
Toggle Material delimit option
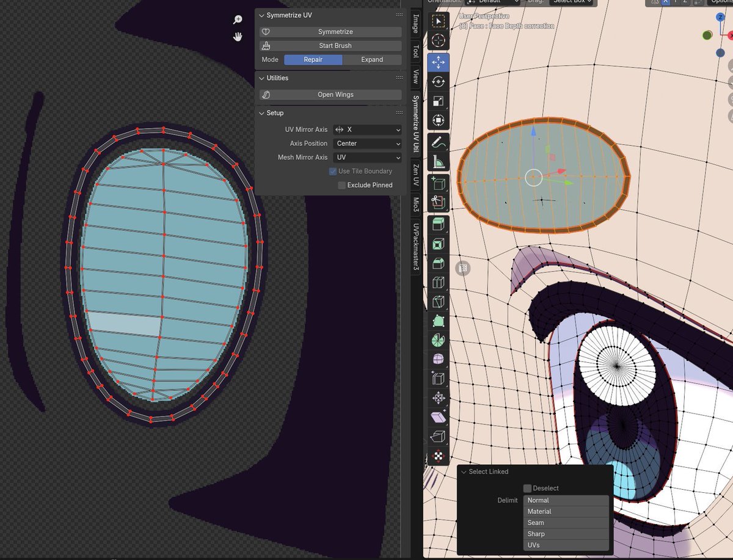click(566, 511)
